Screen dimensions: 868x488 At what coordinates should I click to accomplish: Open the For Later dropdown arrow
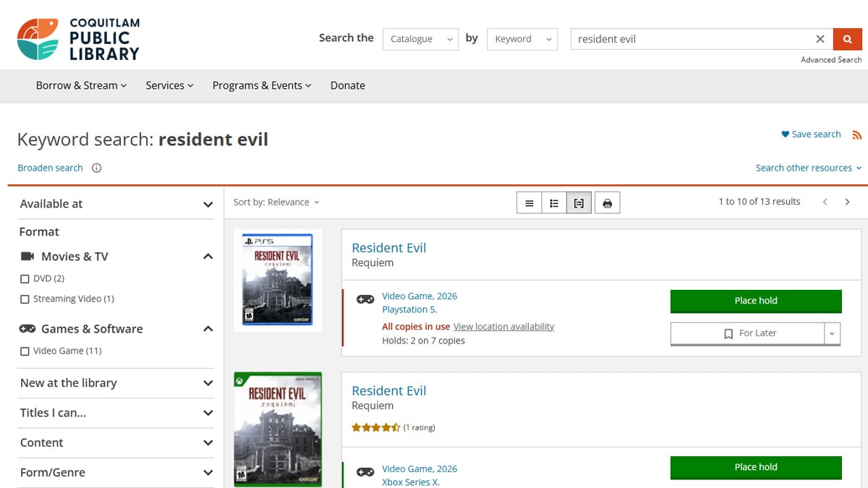832,333
